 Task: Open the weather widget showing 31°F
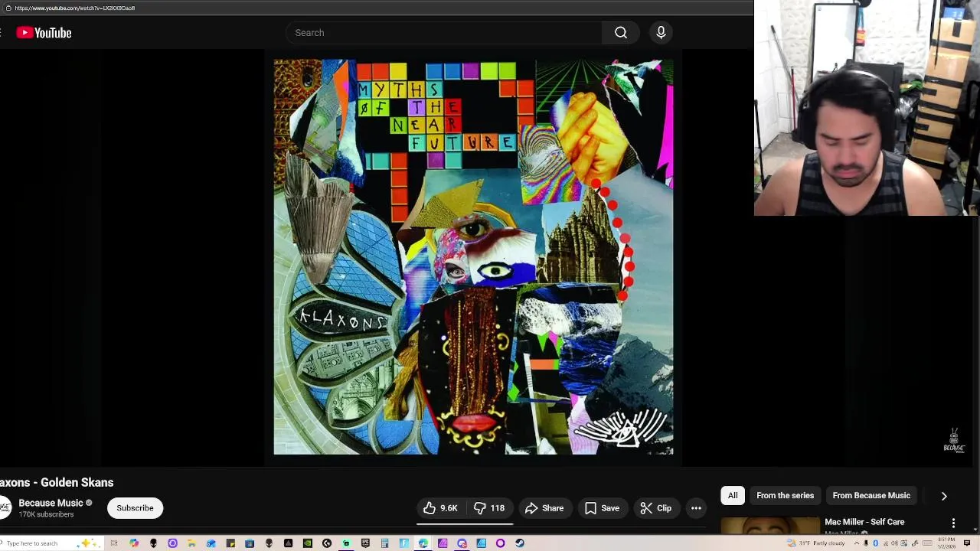(816, 543)
